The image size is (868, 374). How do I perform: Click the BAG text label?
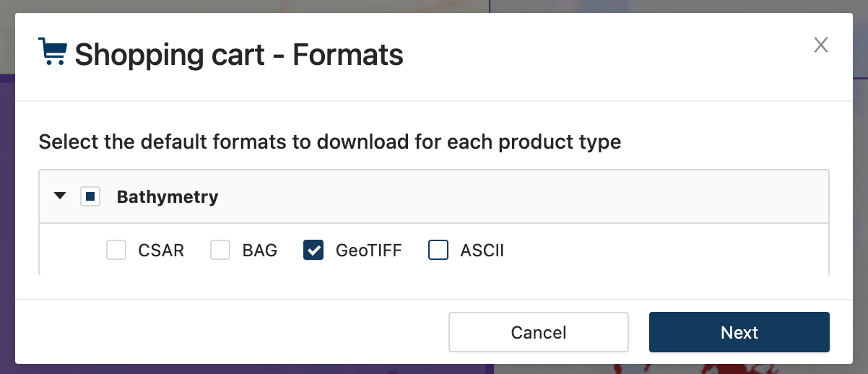tap(260, 251)
